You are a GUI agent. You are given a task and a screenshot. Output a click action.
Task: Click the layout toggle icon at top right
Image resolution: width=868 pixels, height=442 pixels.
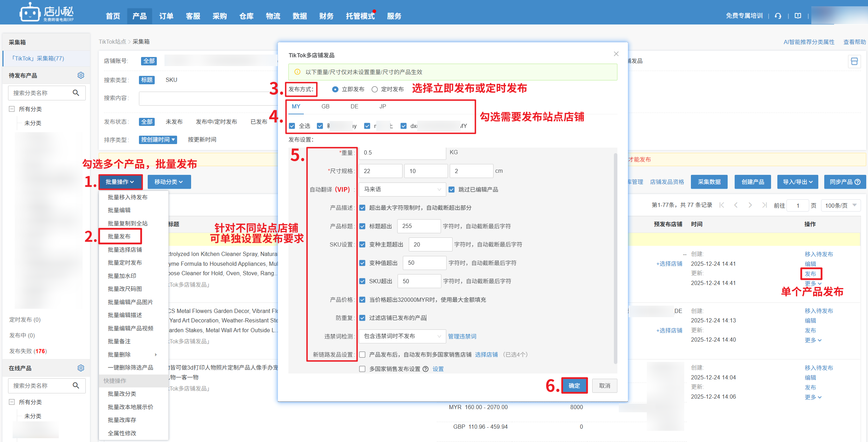854,62
